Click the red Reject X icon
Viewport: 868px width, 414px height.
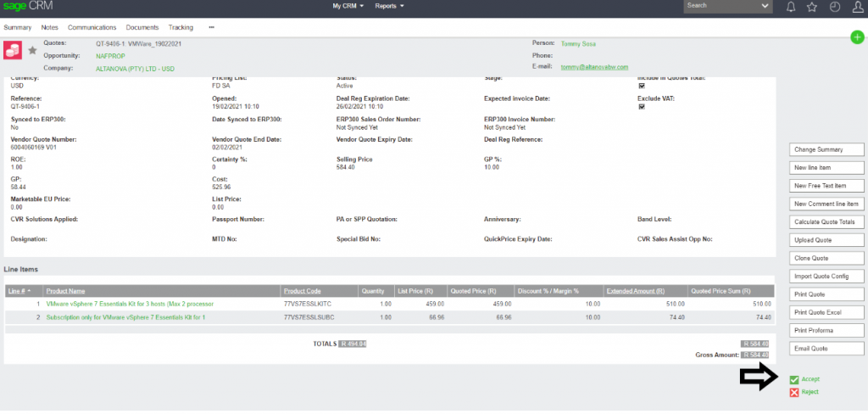tap(794, 392)
